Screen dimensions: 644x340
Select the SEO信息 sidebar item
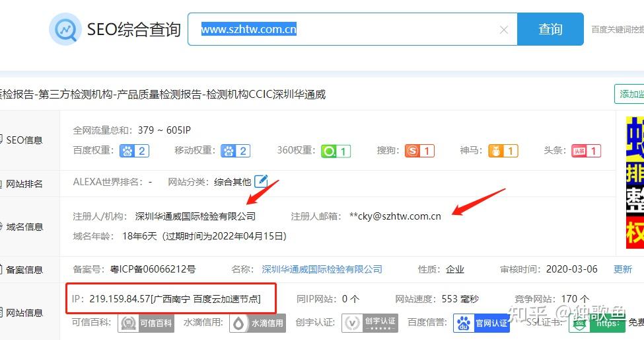24,140
